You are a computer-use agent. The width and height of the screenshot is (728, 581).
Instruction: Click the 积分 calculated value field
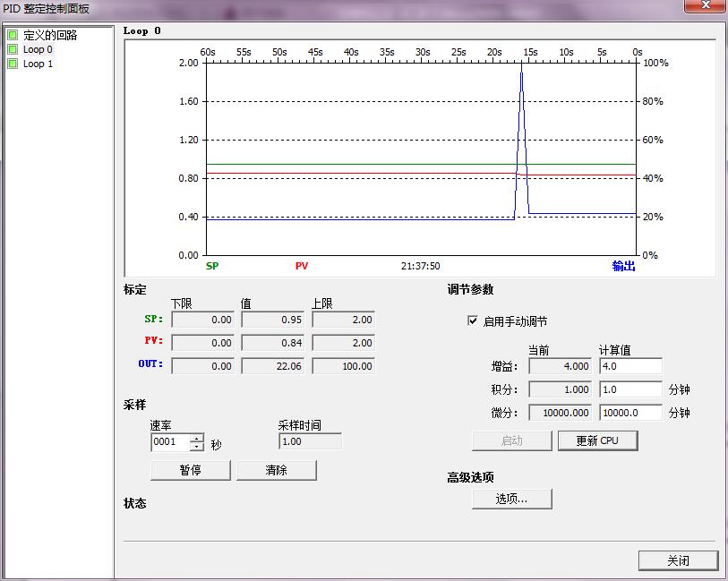pyautogui.click(x=630, y=389)
